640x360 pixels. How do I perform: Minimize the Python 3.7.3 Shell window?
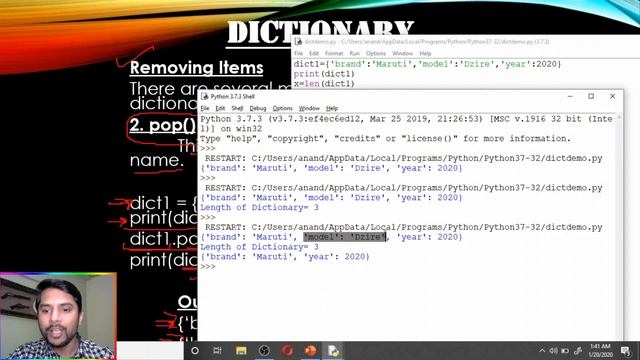[570, 96]
